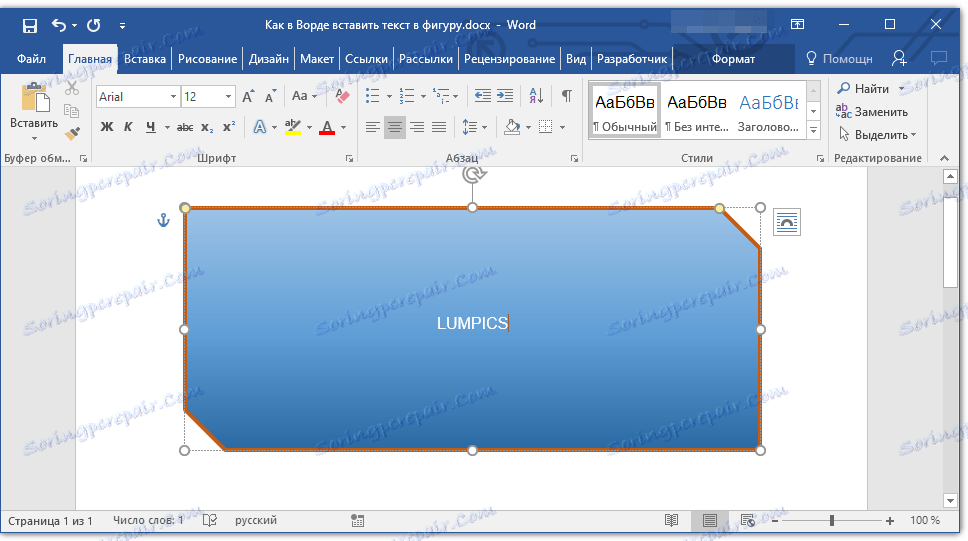Undo the last action
The height and width of the screenshot is (541, 968).
(x=59, y=25)
